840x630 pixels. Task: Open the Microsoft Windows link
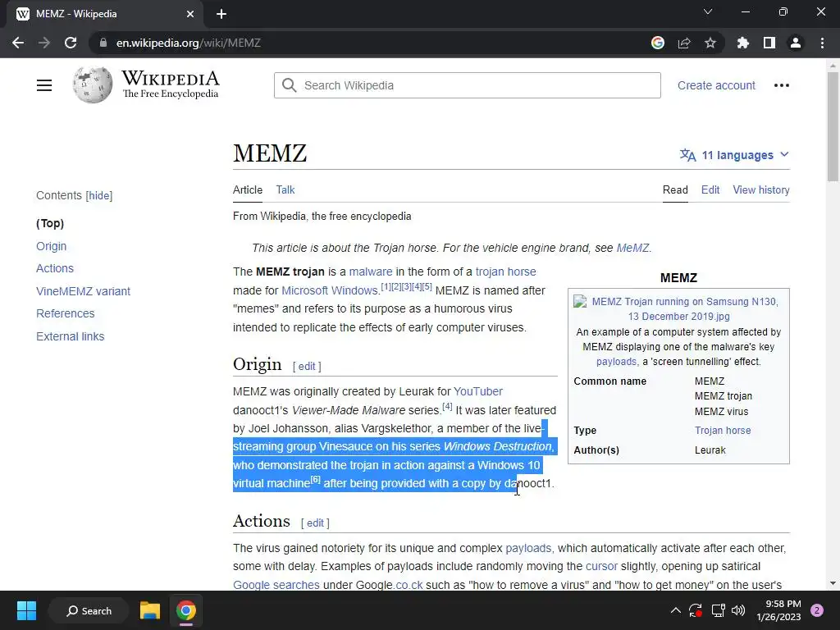(x=330, y=290)
